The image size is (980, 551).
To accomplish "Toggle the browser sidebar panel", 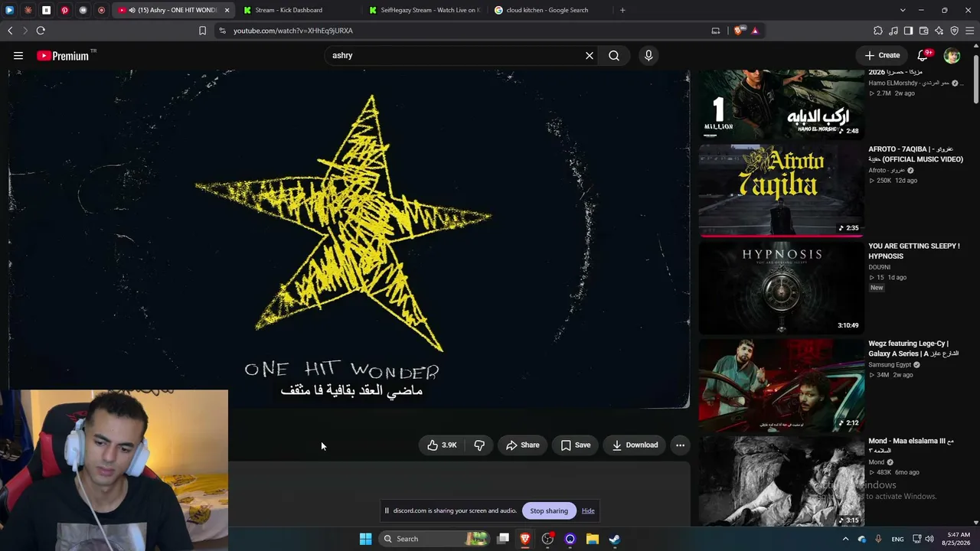I will point(908,31).
